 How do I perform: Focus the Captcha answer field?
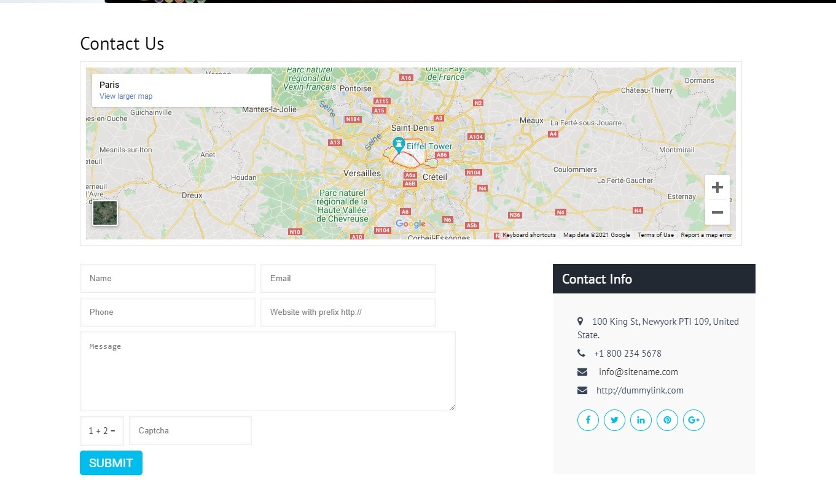[x=190, y=430]
